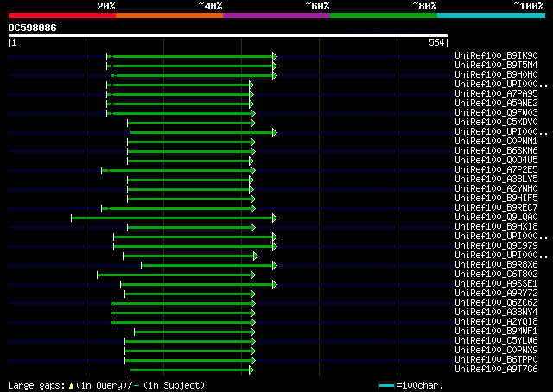
Task: Click the cyan ~100% identity color segment
Action: pyautogui.click(x=492, y=16)
